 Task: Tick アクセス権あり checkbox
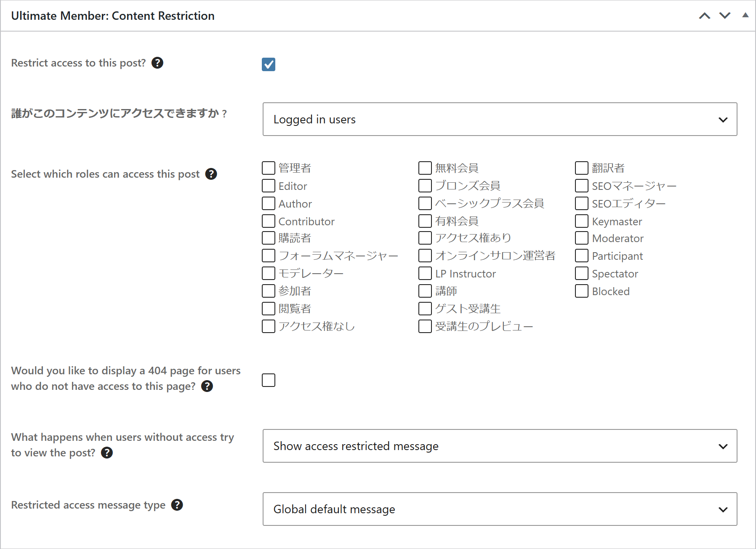pyautogui.click(x=425, y=238)
